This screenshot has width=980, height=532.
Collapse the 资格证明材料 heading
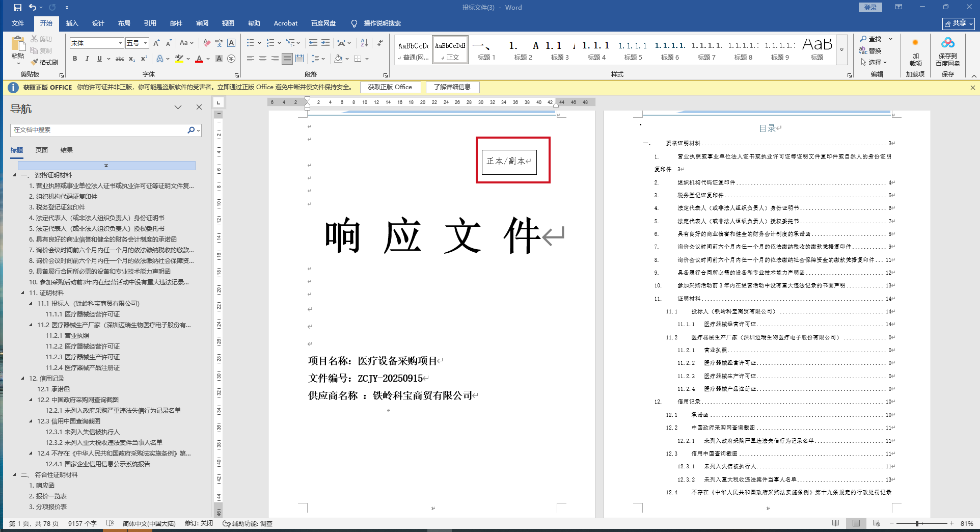pyautogui.click(x=14, y=175)
